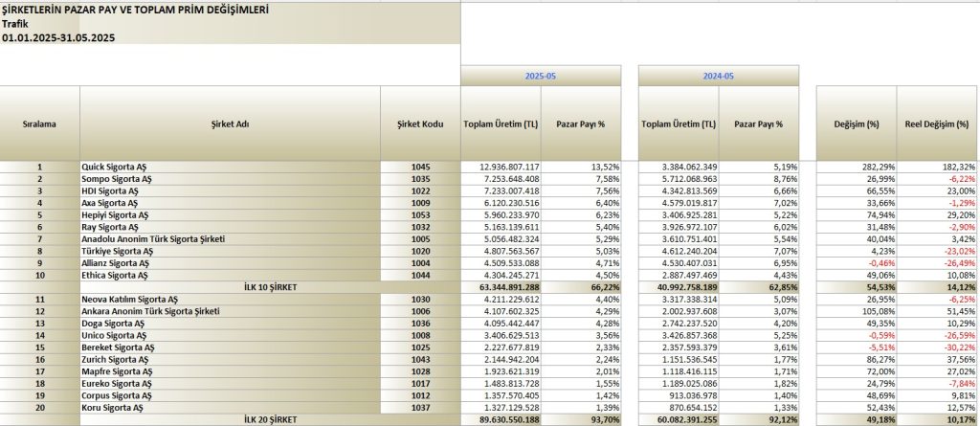This screenshot has height=426, width=980.
Task: Select the 89.630.550.188 total value
Action: click(x=501, y=419)
